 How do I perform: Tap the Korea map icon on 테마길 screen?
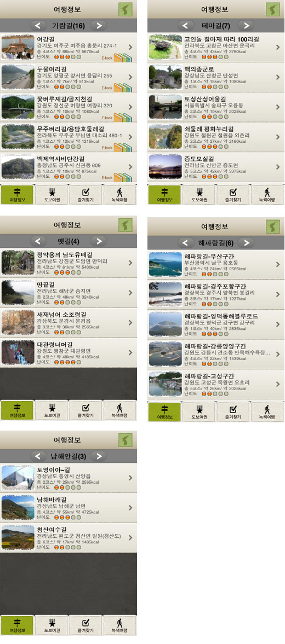pyautogui.click(x=272, y=9)
